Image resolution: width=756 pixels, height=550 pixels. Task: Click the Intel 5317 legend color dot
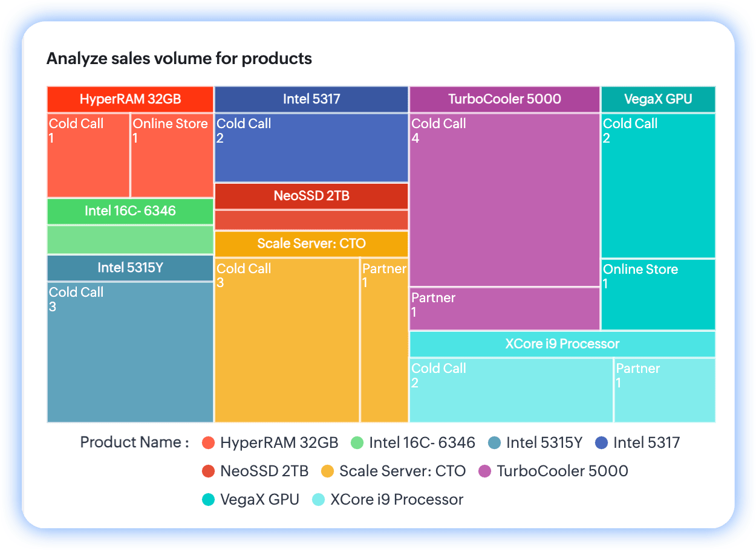click(x=601, y=443)
